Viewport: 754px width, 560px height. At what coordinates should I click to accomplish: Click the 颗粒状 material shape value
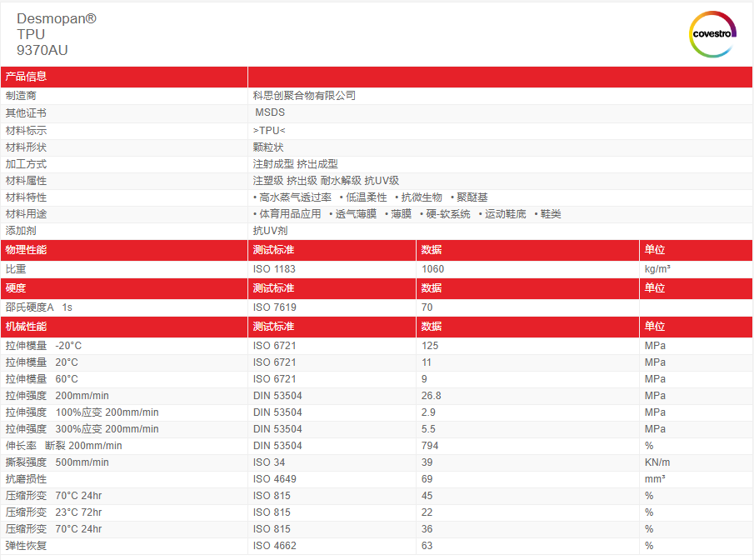[268, 147]
